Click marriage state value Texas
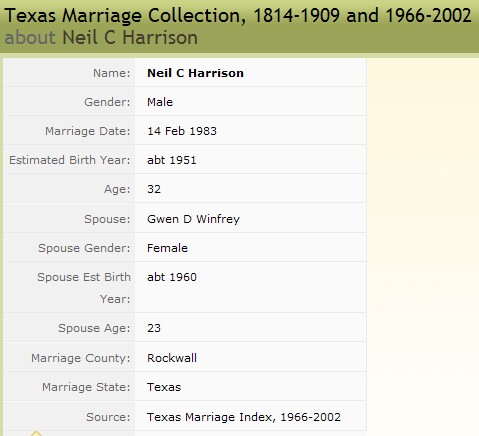479x436 pixels. coord(164,387)
